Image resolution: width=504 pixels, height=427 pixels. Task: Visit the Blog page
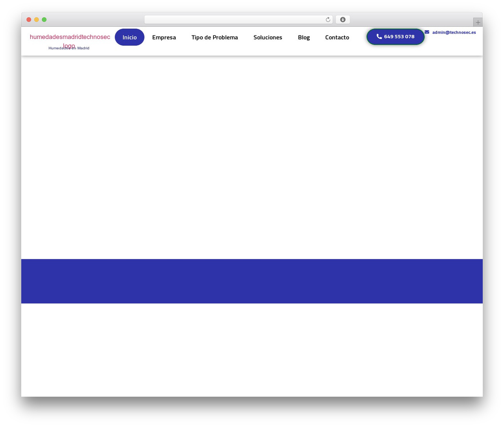click(304, 37)
